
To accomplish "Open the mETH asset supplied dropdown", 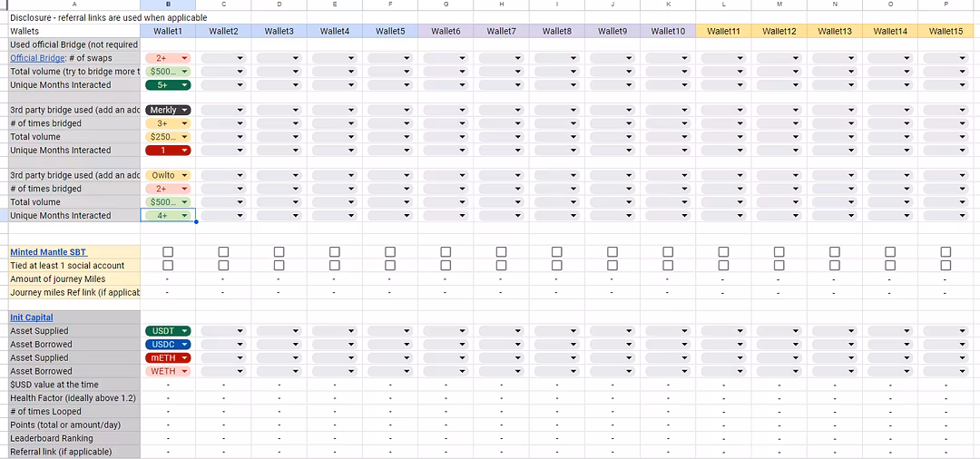I will point(168,358).
